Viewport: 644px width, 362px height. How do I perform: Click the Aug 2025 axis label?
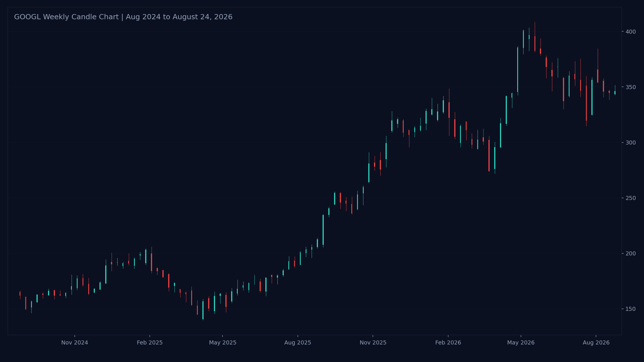[x=298, y=343]
